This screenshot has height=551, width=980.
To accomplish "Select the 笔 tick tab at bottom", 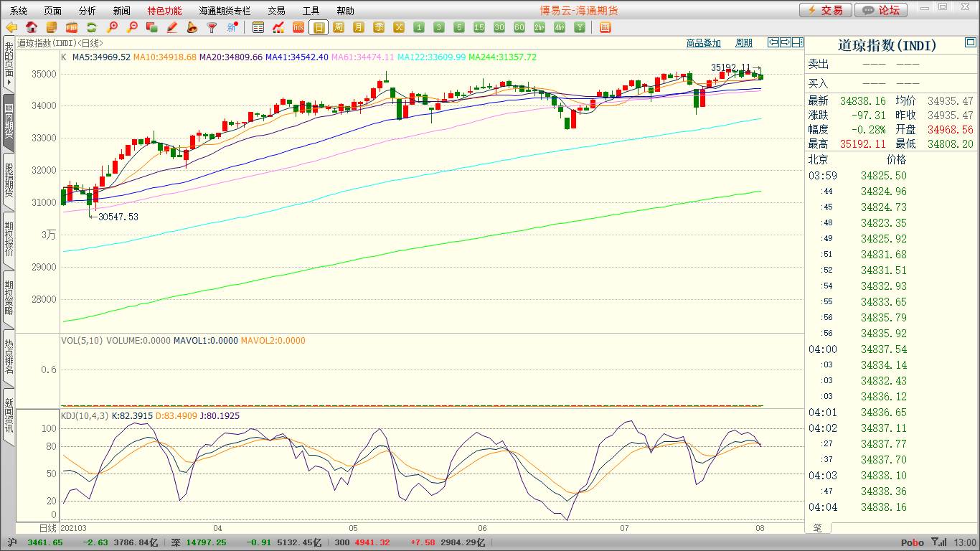I will [818, 527].
